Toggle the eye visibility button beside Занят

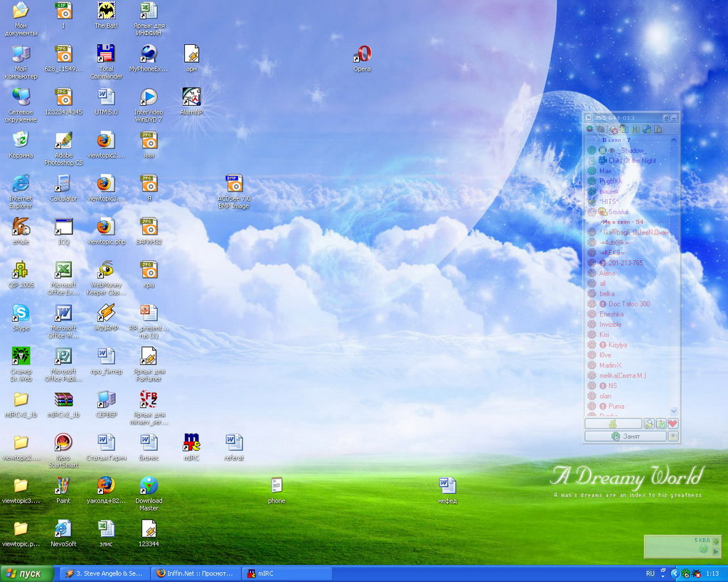(x=673, y=436)
